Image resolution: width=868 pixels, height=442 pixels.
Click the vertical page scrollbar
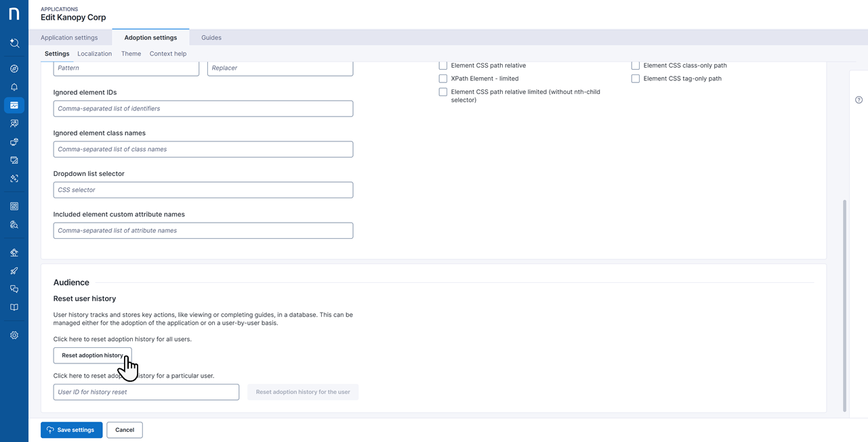[x=844, y=305]
